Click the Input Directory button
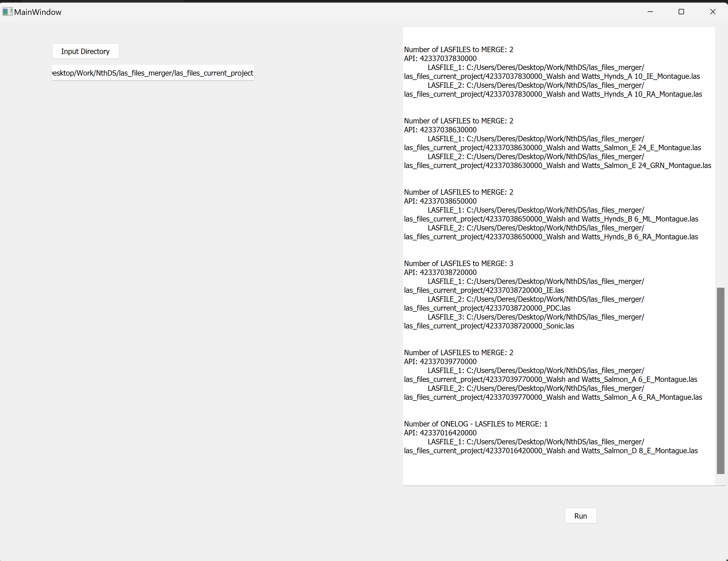Screen dimensions: 728x561 point(85,51)
